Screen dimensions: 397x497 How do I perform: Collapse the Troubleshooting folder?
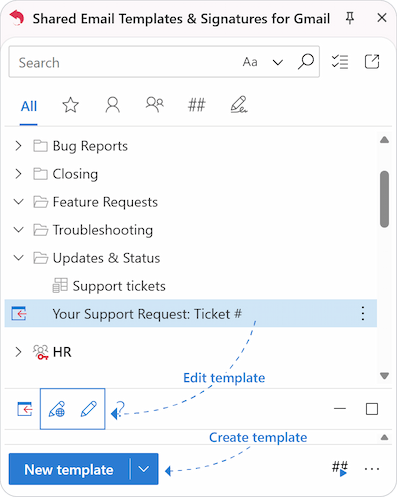click(x=19, y=230)
